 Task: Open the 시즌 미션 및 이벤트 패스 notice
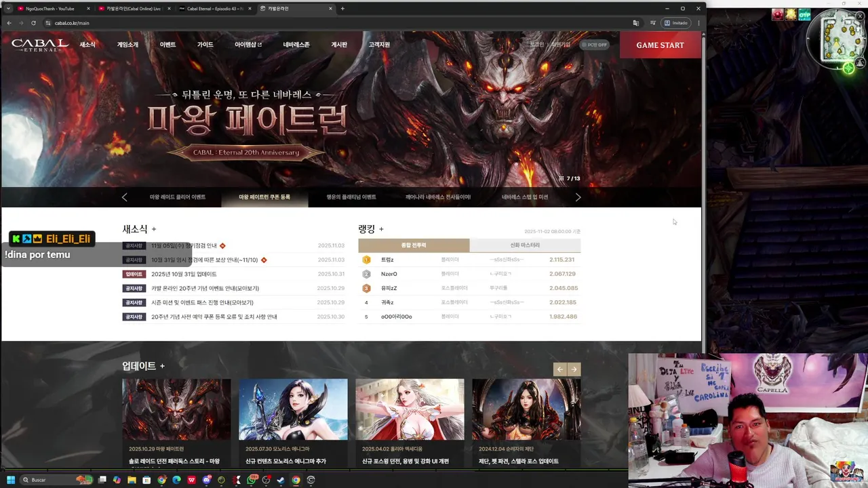pos(203,302)
